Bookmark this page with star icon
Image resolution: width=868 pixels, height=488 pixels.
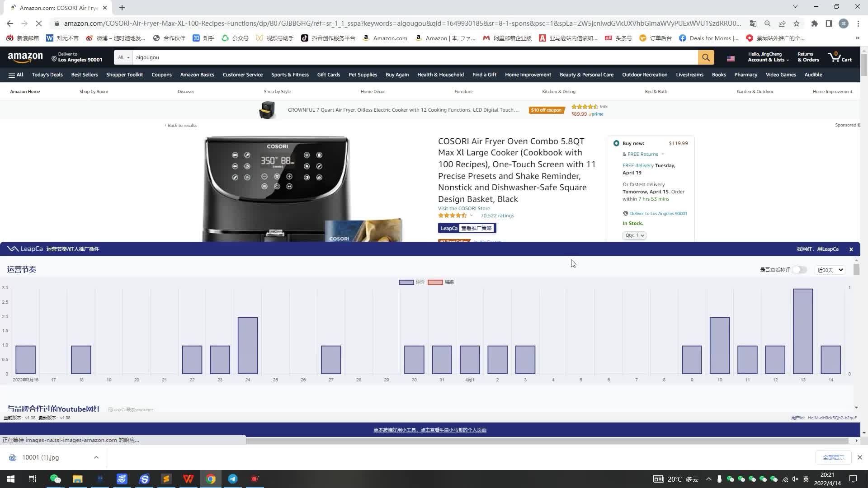[797, 23]
